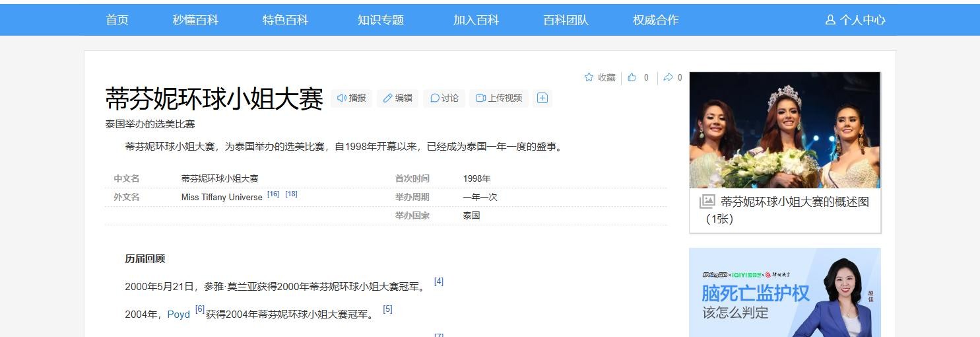The image size is (980, 337).
Task: Click 上传视频 upload video button
Action: pyautogui.click(x=499, y=98)
